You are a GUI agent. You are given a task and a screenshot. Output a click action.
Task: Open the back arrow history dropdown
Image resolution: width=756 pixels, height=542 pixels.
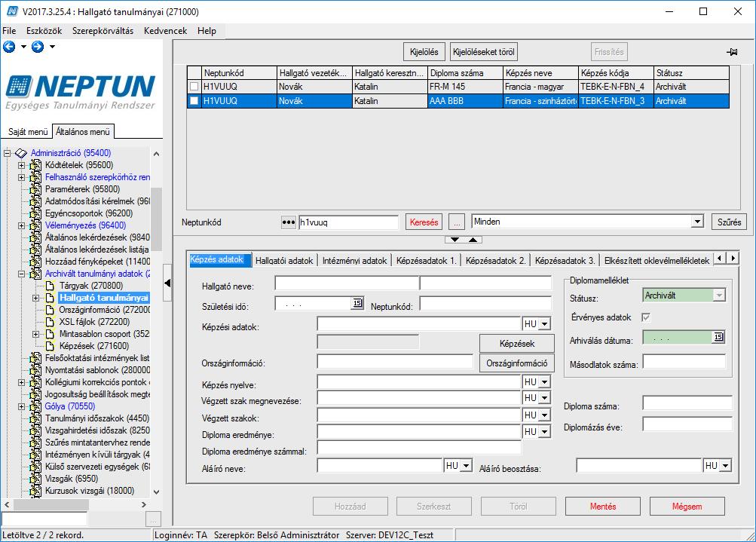tap(23, 47)
